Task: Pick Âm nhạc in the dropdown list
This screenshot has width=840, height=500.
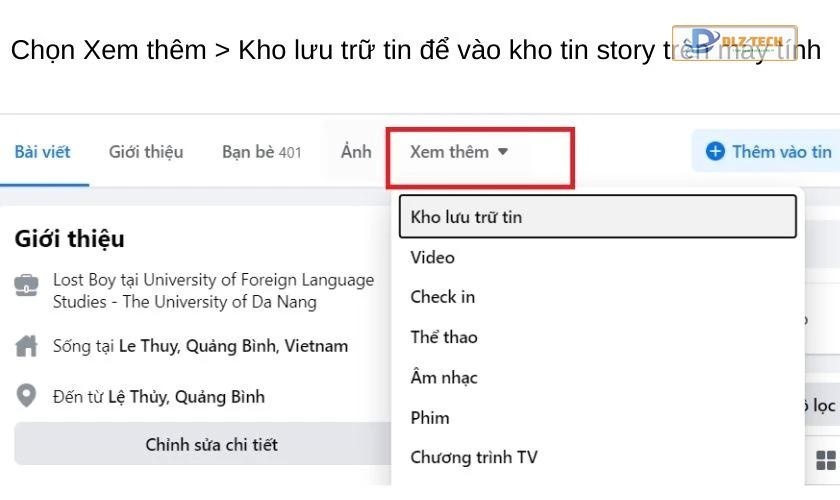Action: [x=444, y=377]
